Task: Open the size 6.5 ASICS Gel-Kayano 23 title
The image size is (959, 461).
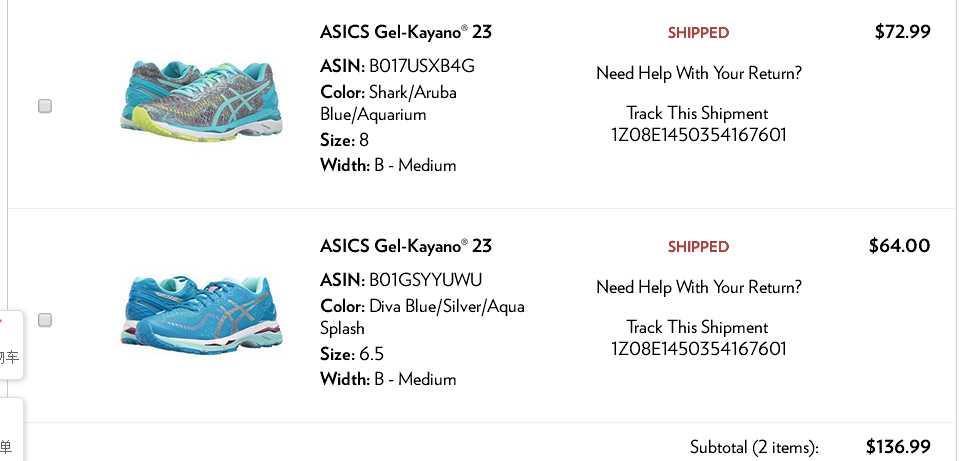Action: click(x=405, y=246)
